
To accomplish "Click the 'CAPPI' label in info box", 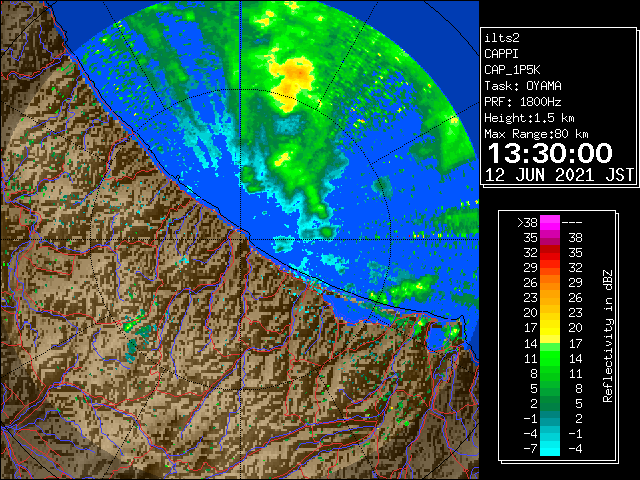I will (x=501, y=54).
